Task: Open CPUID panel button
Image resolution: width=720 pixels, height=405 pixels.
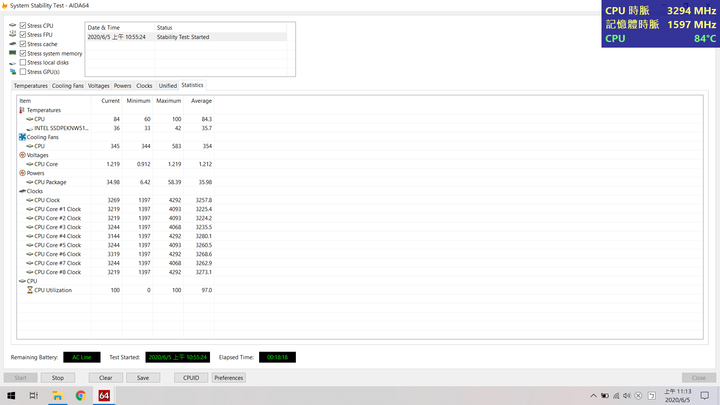Action: (x=191, y=378)
